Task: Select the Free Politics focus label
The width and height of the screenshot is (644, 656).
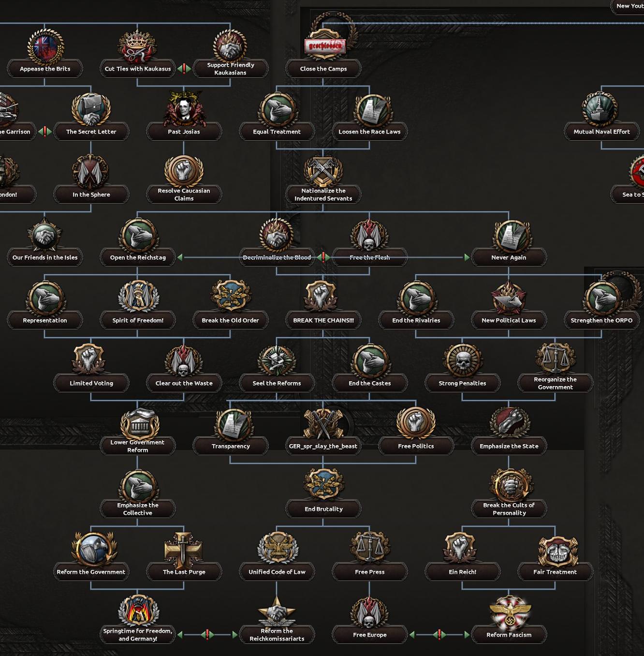Action: (416, 446)
